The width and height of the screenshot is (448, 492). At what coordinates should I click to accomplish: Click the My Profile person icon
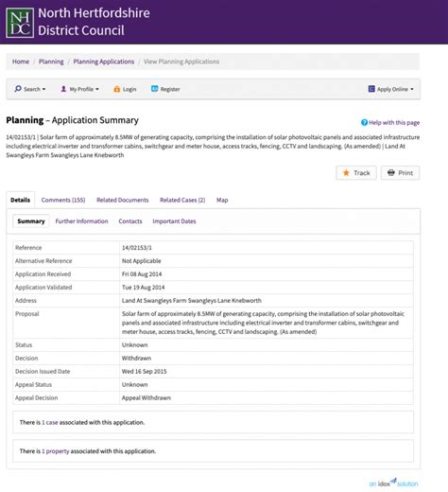[63, 89]
